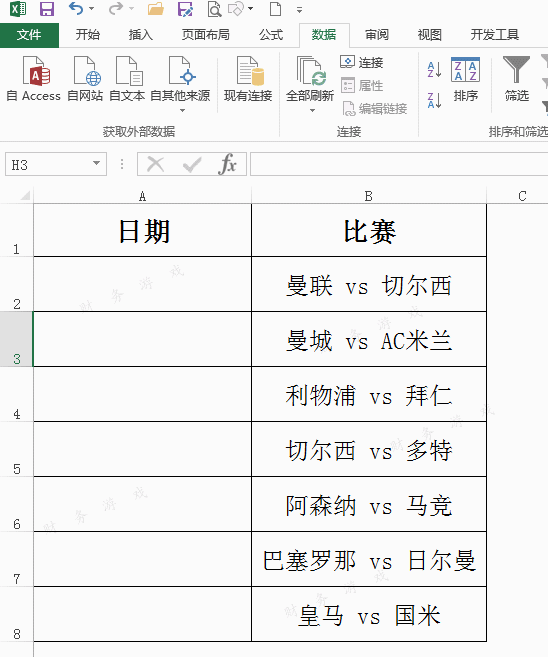Open the 页面布局 tab
Image resolution: width=548 pixels, height=657 pixels.
(205, 35)
